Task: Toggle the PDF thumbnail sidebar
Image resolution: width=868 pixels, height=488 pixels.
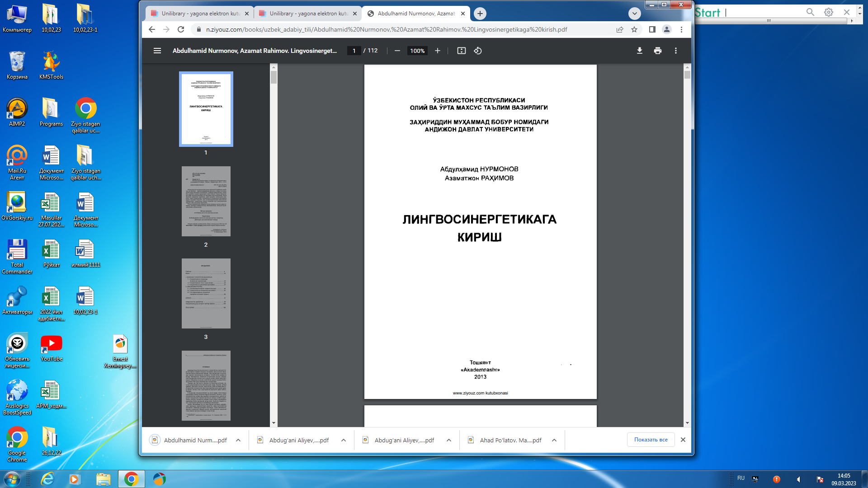Action: [x=157, y=51]
